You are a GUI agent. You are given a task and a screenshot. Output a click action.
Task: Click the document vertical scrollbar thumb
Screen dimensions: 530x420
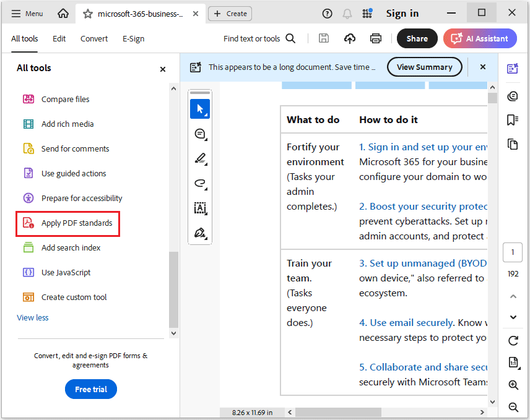point(492,98)
